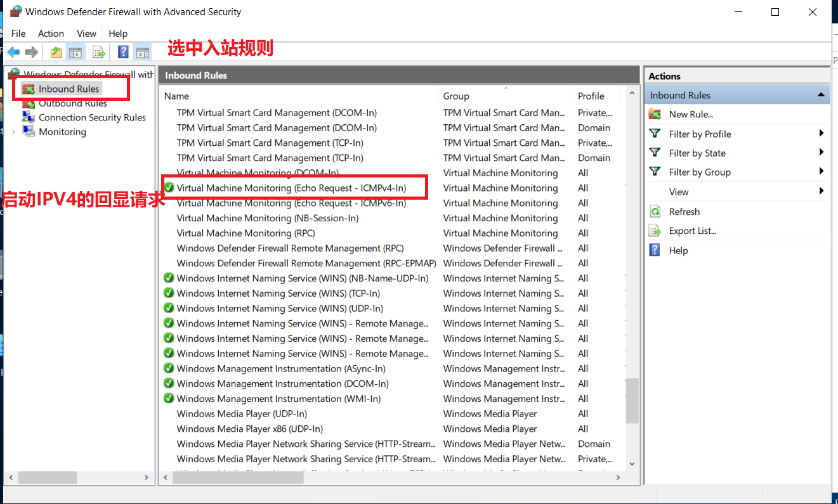Click the Monitoring tree icon
The width and height of the screenshot is (838, 504).
[29, 131]
